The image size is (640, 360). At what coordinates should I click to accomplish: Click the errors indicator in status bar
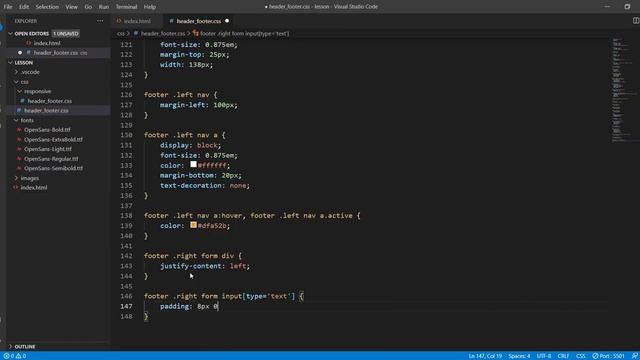coord(9,356)
